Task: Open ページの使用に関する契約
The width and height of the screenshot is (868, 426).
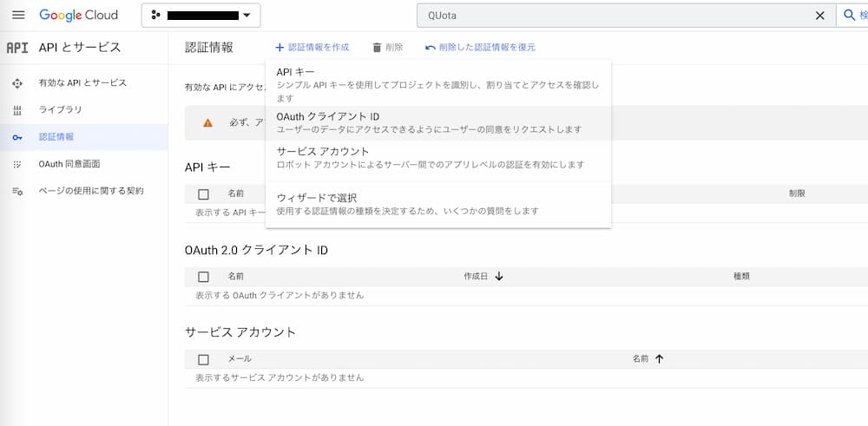Action: [x=91, y=191]
